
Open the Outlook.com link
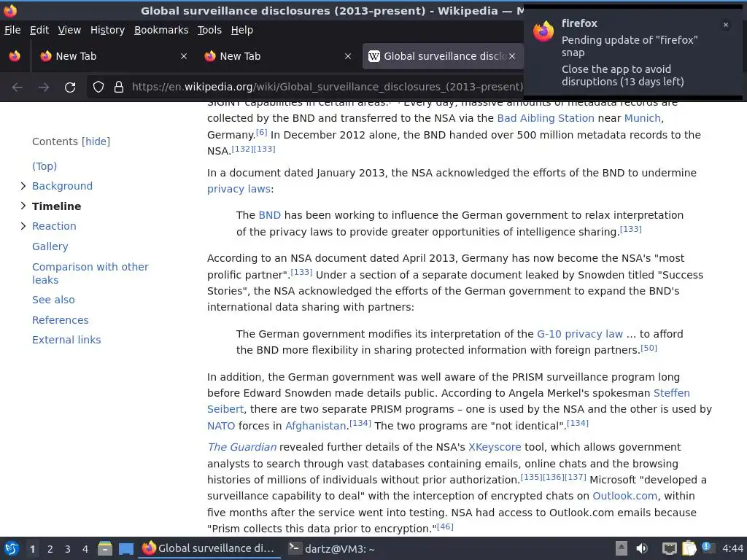[624, 496]
